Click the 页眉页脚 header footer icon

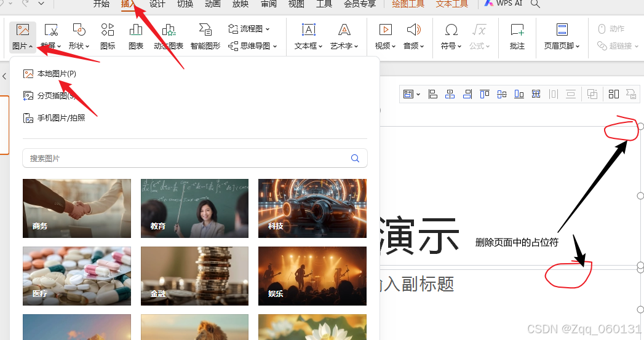(562, 30)
